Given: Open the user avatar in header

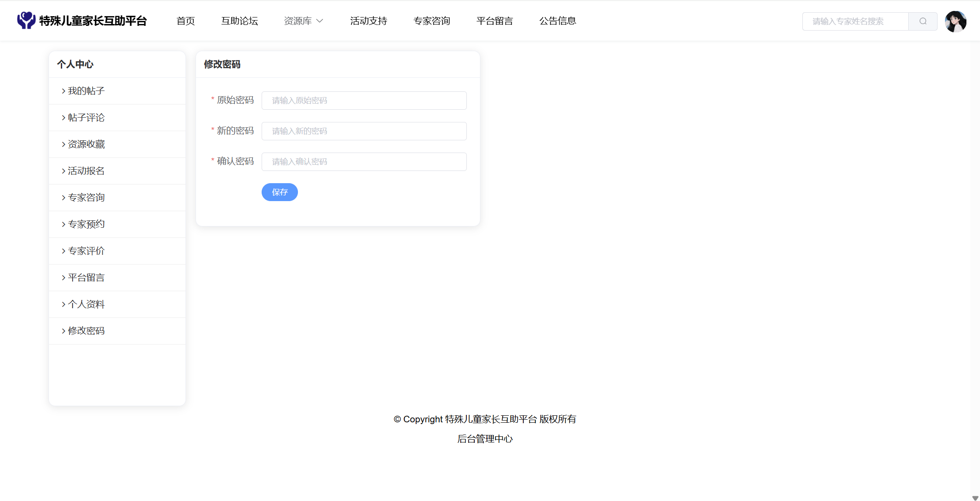Looking at the screenshot, I should point(955,21).
